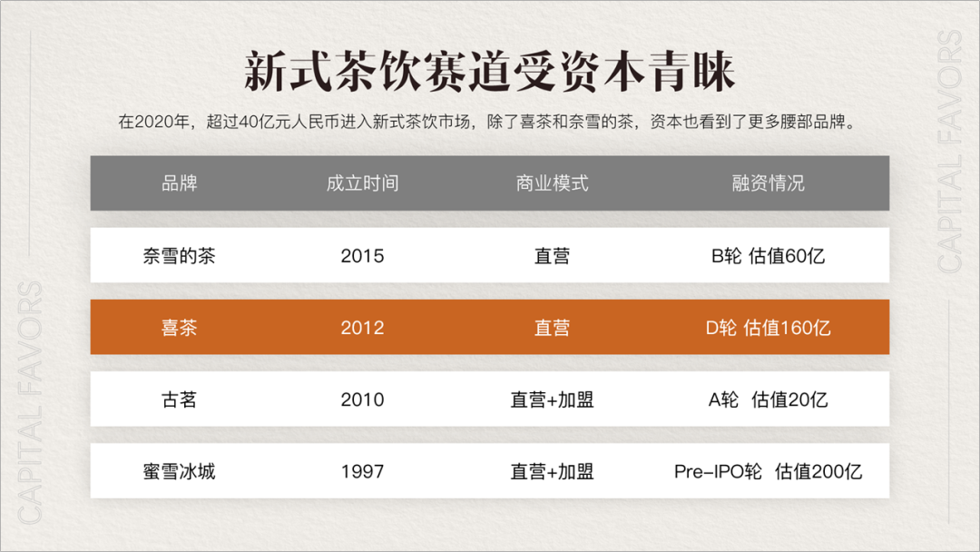Click the 1997 founding year cell
This screenshot has width=980, height=552.
[362, 471]
